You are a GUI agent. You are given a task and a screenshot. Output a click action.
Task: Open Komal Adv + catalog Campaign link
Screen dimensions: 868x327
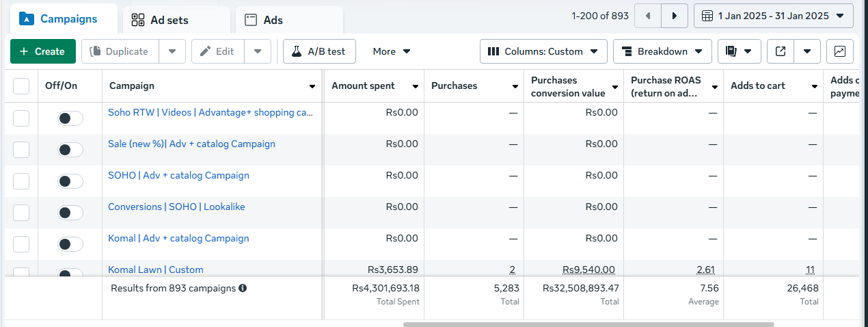[x=178, y=238]
